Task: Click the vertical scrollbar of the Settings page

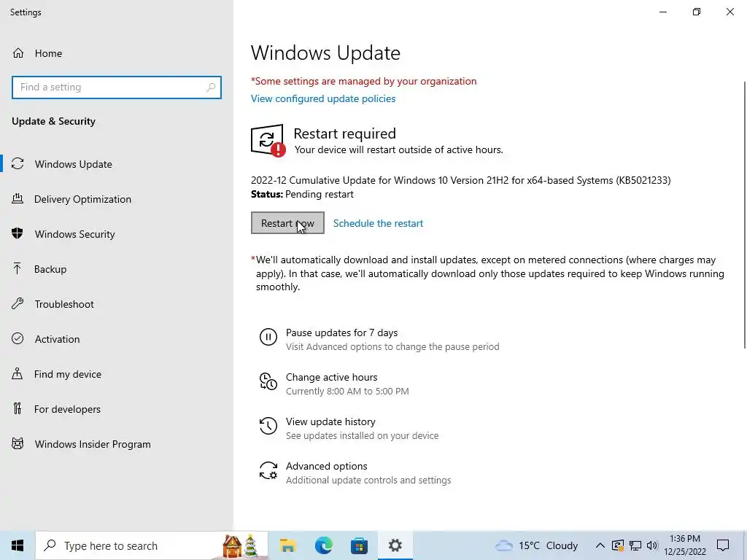Action: click(744, 215)
